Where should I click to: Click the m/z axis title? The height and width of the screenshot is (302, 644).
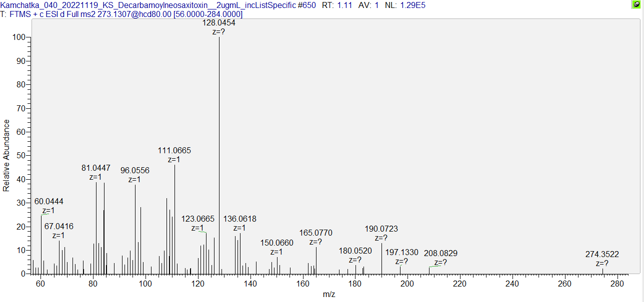click(x=329, y=295)
